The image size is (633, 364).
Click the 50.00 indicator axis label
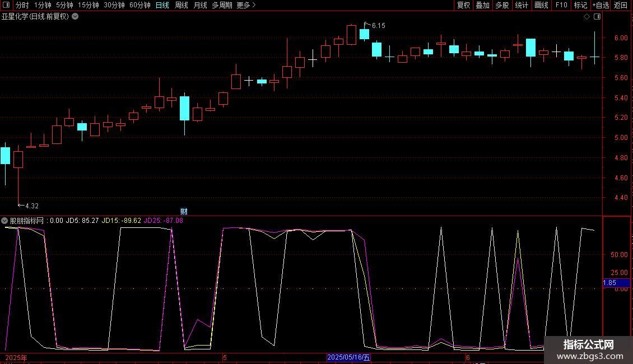point(619,255)
